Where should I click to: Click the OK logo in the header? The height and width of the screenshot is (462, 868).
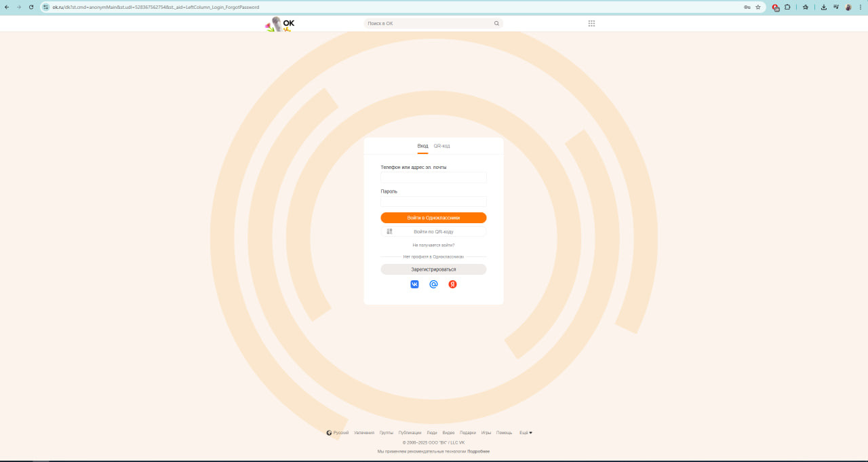click(281, 24)
